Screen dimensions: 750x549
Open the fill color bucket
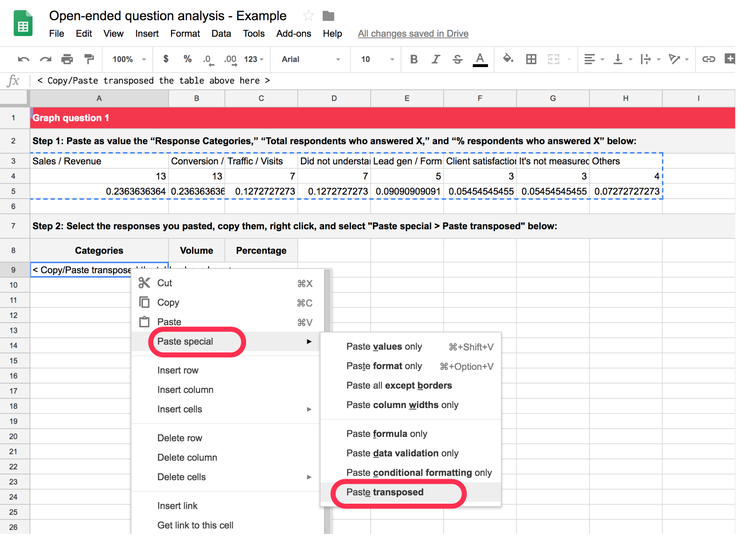pos(508,59)
